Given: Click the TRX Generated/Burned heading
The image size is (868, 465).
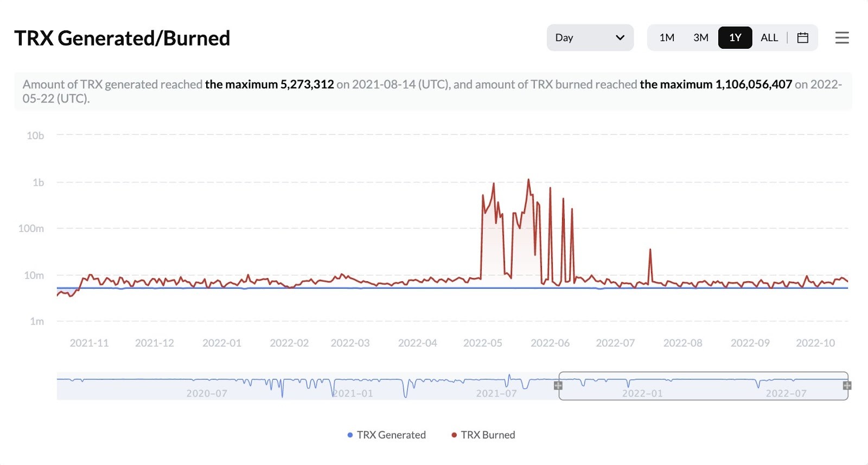Looking at the screenshot, I should pos(122,38).
